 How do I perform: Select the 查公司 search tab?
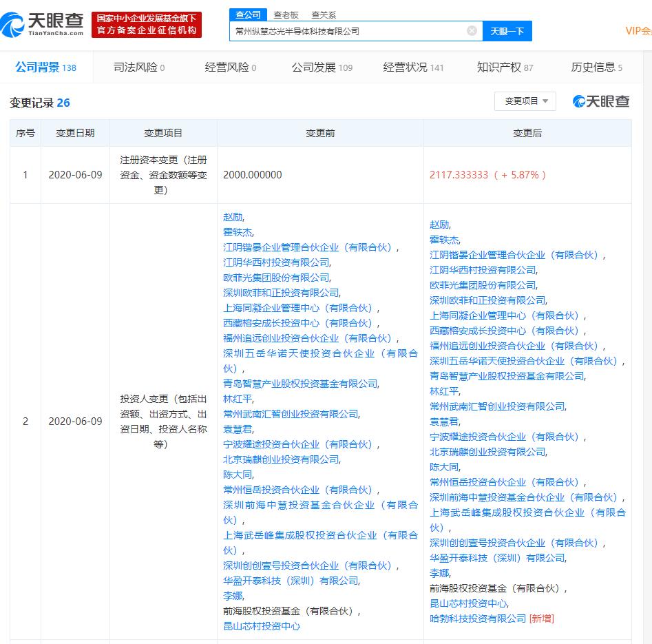pos(248,14)
